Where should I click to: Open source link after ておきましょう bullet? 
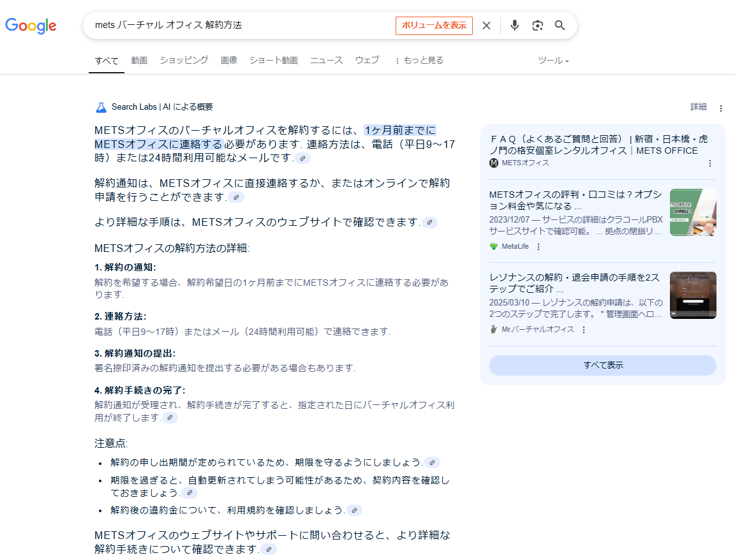(x=190, y=493)
